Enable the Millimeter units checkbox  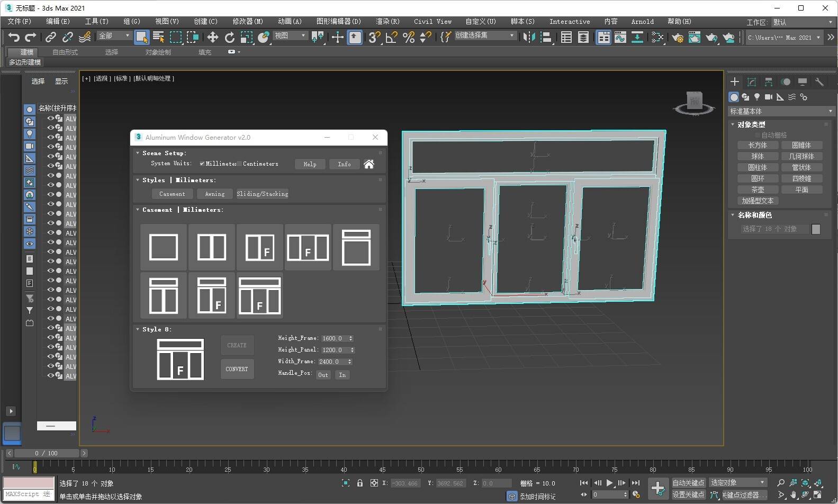click(x=202, y=164)
